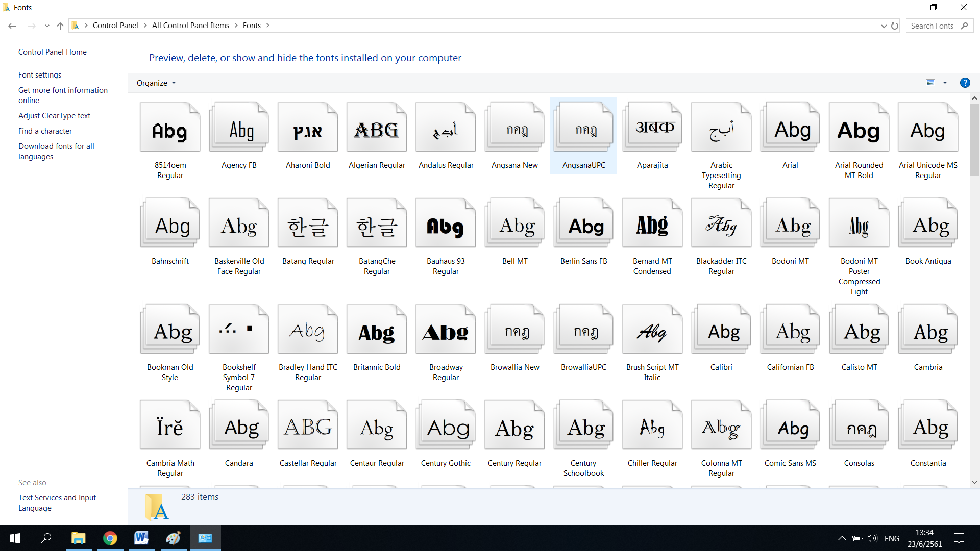
Task: Open File Explorer from taskbar
Action: pos(78,538)
